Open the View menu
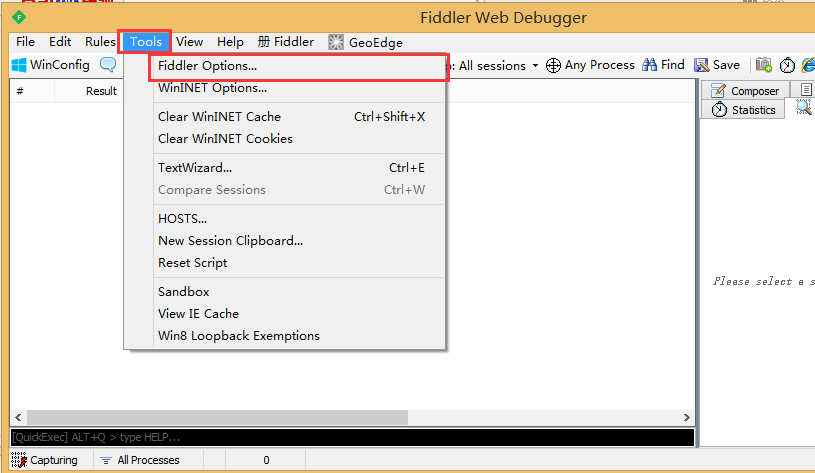The width and height of the screenshot is (815, 473). 189,42
